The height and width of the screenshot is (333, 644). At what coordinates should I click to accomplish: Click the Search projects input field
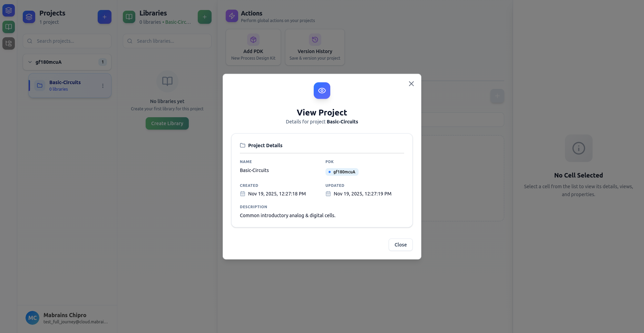[x=67, y=41]
